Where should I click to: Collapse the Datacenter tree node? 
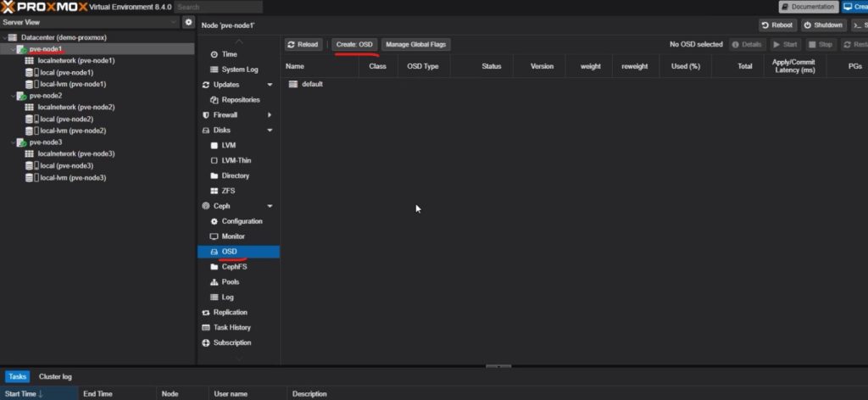coord(5,37)
